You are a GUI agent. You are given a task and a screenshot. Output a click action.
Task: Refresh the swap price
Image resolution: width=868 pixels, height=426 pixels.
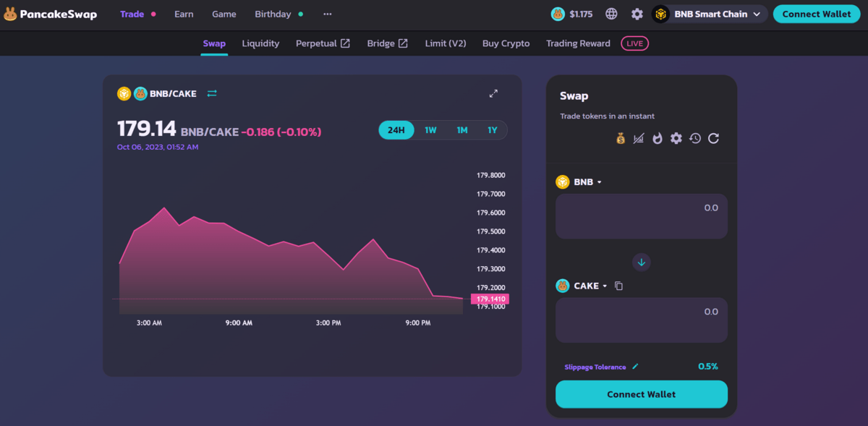point(713,138)
